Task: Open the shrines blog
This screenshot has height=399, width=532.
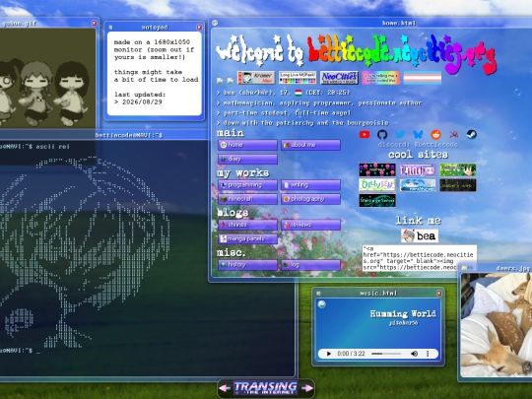Action: 247,225
